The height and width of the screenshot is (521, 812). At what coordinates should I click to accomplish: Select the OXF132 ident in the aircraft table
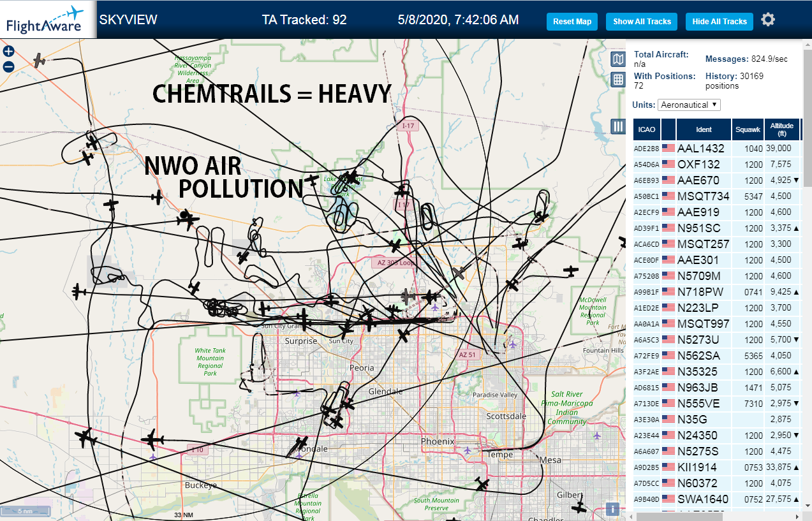click(700, 164)
